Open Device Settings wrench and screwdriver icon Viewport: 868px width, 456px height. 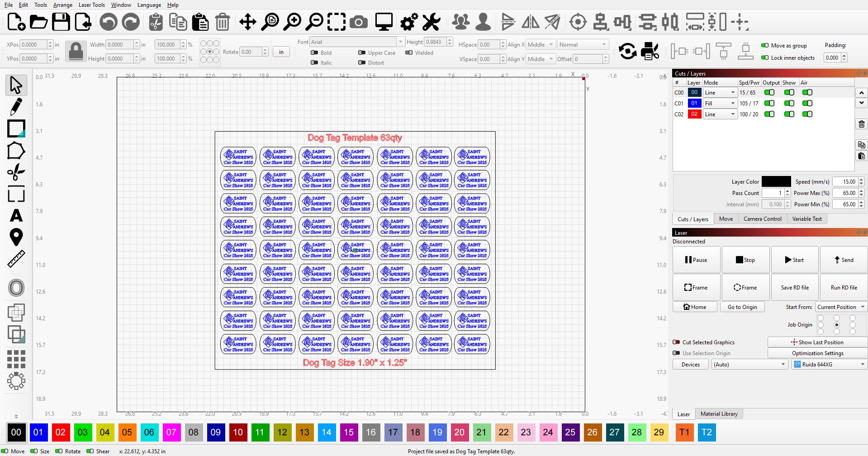click(x=432, y=22)
